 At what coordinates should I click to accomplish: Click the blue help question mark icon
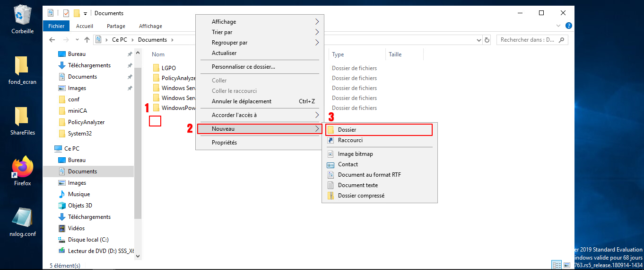click(x=569, y=26)
